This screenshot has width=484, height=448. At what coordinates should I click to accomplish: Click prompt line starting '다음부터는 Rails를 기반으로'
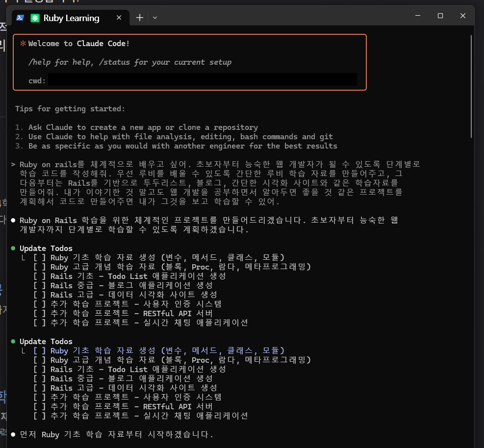(x=209, y=183)
